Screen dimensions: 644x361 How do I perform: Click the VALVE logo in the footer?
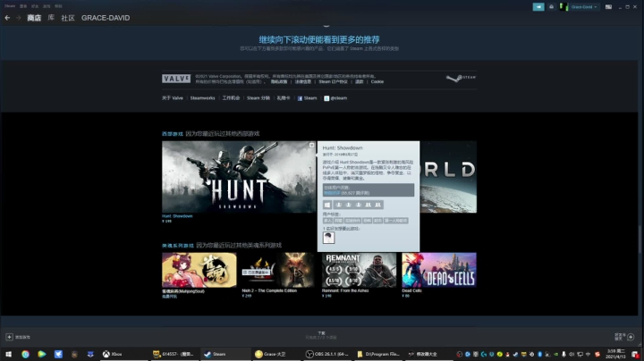point(176,79)
